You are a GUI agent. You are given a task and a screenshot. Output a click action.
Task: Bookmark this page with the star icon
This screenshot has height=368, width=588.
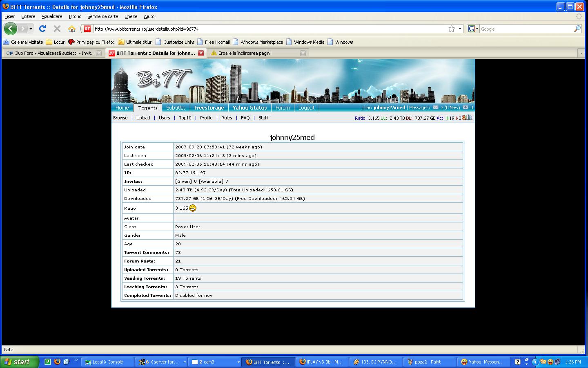451,29
